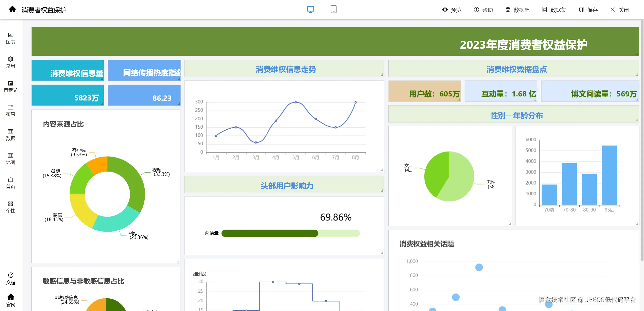
Task: Open the 首页 home components panel
Action: coord(10,183)
